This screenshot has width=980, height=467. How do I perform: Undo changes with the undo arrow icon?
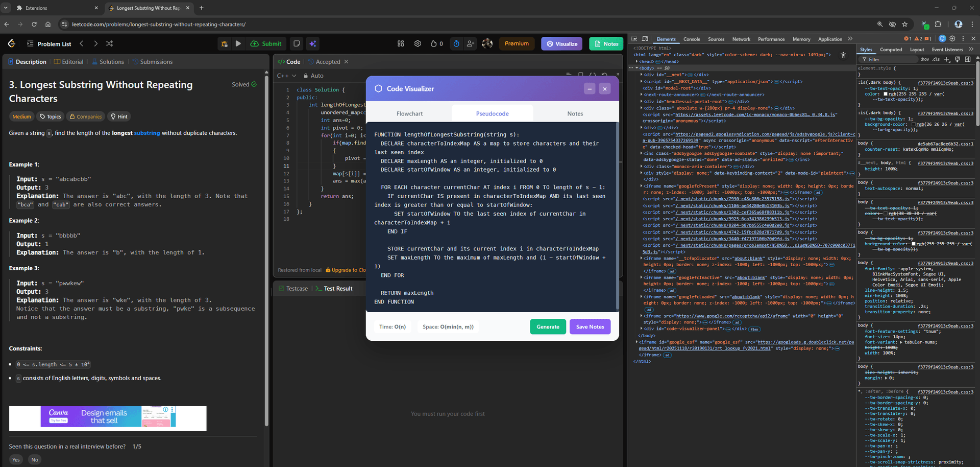point(604,75)
